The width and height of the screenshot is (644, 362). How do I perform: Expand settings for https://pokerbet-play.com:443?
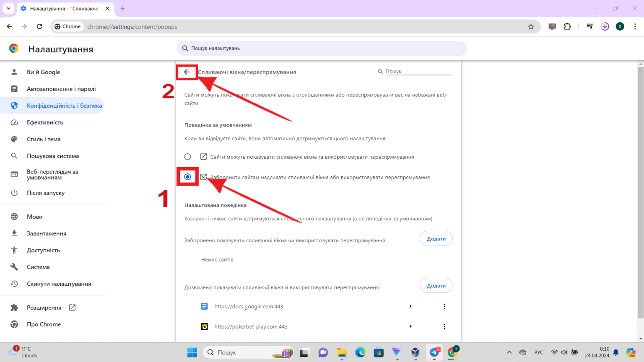[410, 326]
